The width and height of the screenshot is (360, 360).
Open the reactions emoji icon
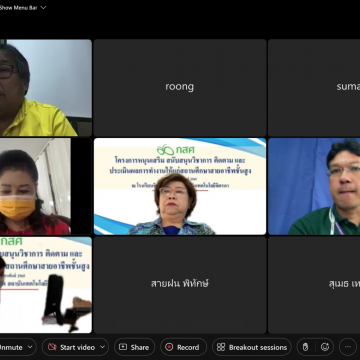coord(325,347)
